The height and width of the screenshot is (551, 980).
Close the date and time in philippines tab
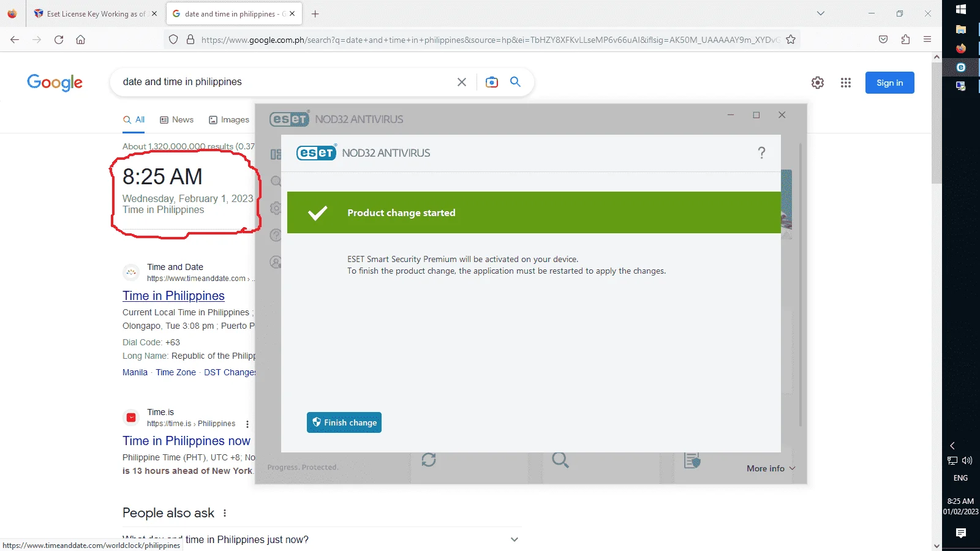(292, 13)
